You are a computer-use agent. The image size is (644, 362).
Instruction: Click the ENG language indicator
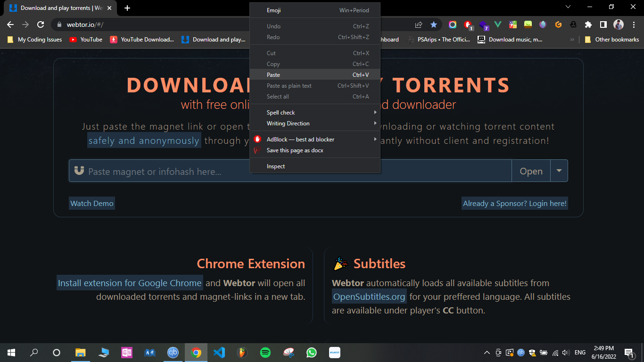coord(580,353)
